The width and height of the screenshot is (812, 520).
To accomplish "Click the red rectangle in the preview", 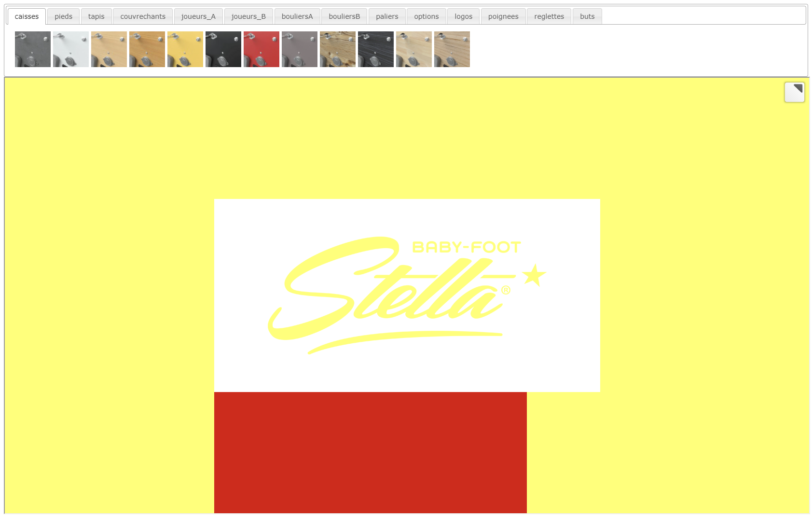I will (371, 452).
